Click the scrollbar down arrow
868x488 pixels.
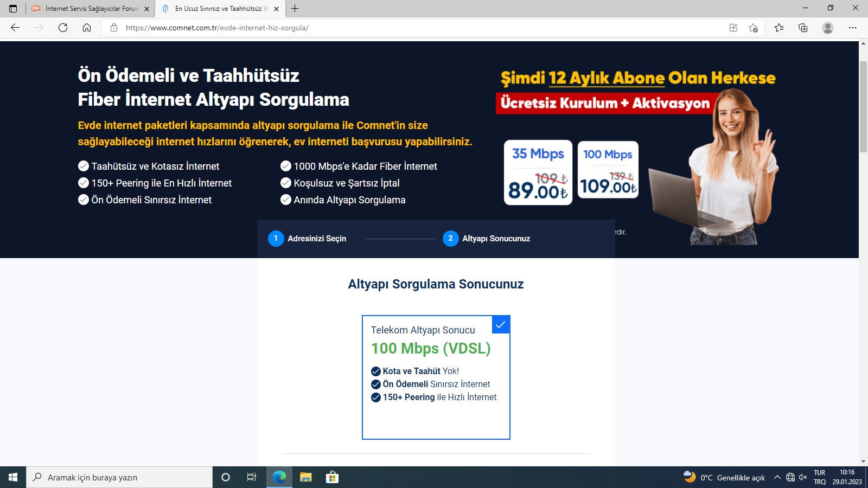pos(863,461)
